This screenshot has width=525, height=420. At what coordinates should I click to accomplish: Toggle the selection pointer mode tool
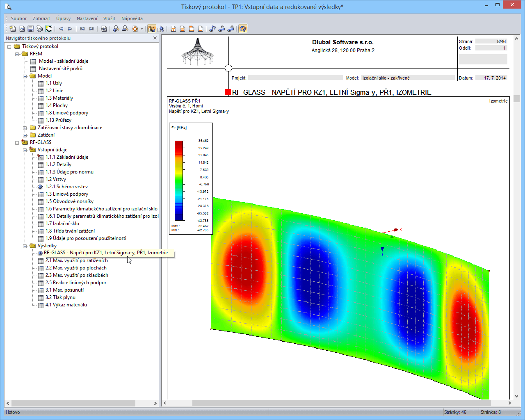161,29
